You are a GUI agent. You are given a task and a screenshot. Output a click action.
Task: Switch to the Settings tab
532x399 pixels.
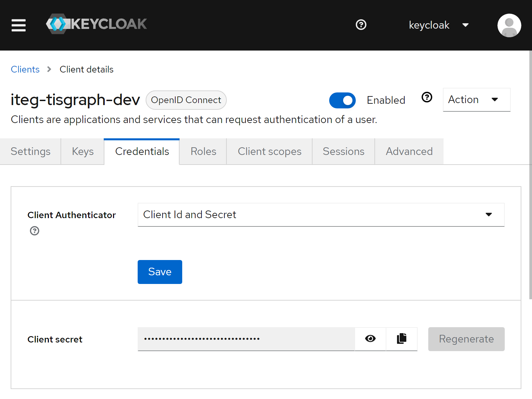pos(30,151)
